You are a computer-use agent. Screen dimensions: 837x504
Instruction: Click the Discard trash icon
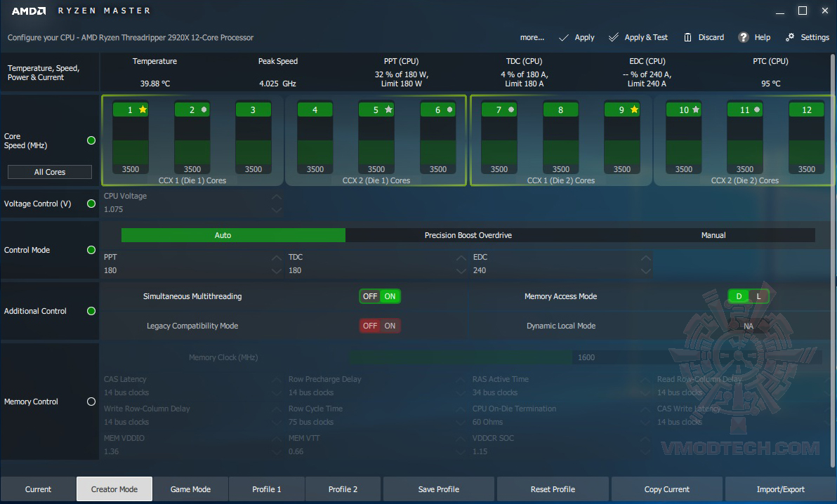(x=687, y=37)
